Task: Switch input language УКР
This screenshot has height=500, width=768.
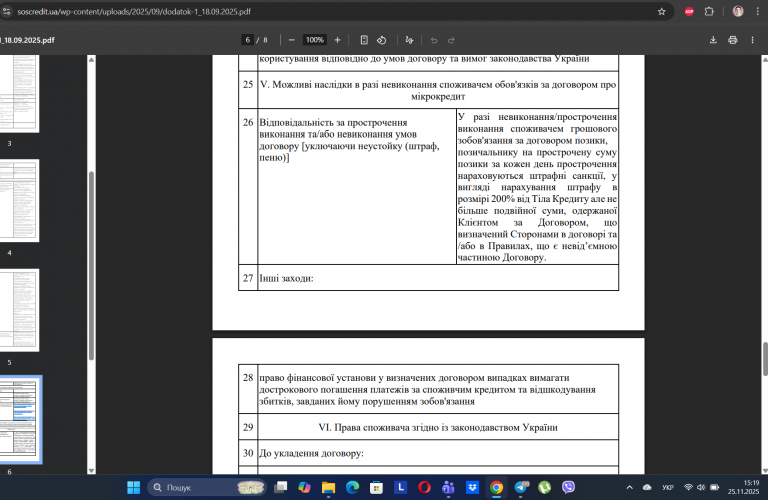Action: (x=668, y=487)
